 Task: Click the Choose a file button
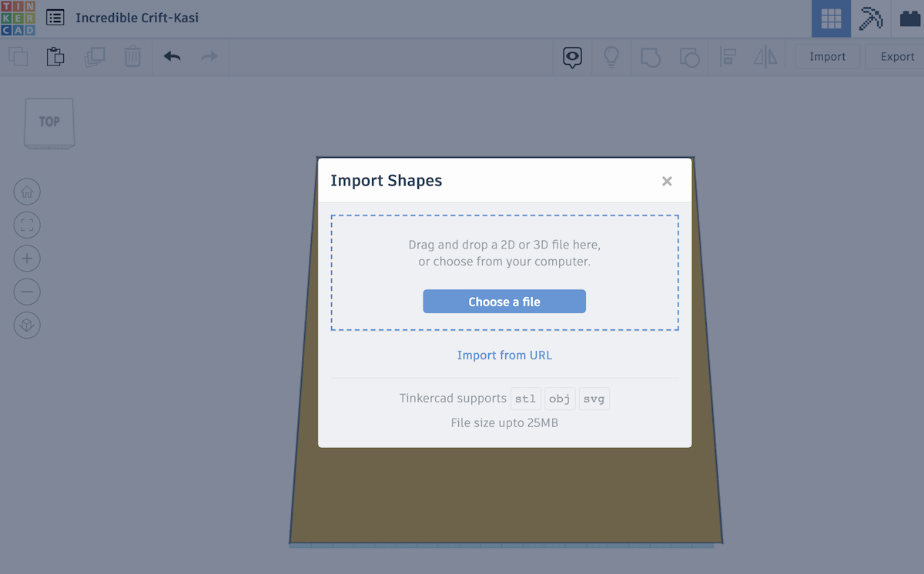(x=504, y=301)
